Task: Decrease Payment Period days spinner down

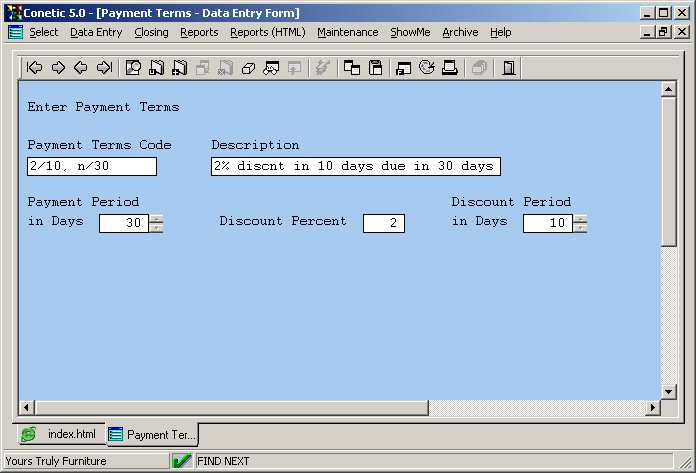Action: pos(156,228)
